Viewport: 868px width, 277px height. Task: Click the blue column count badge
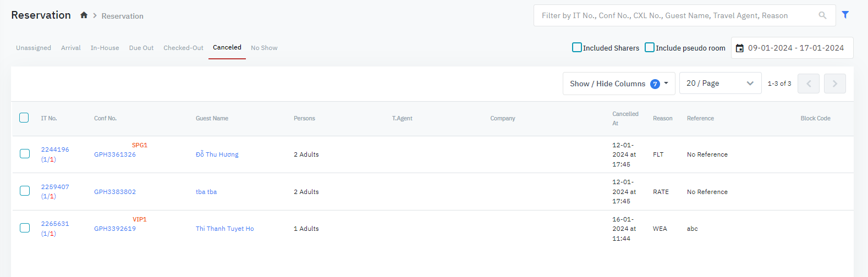655,84
